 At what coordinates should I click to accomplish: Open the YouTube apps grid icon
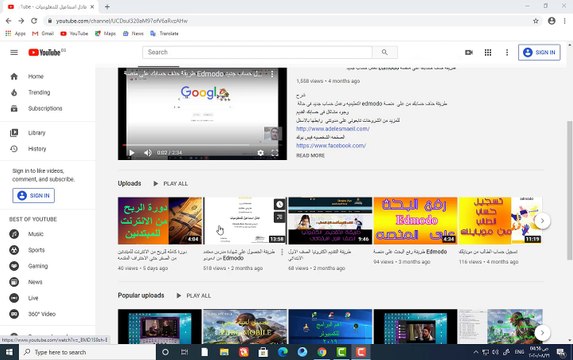[488, 53]
